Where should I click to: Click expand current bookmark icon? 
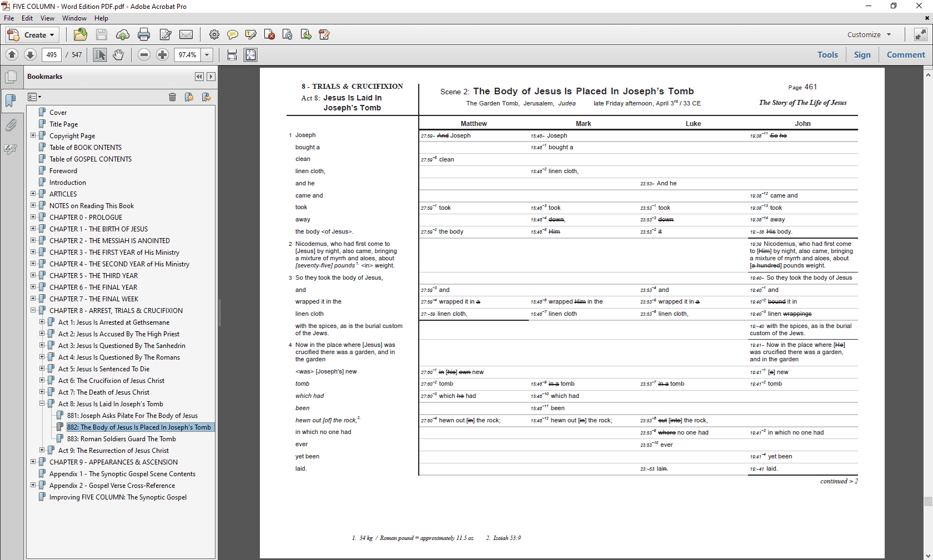[206, 97]
